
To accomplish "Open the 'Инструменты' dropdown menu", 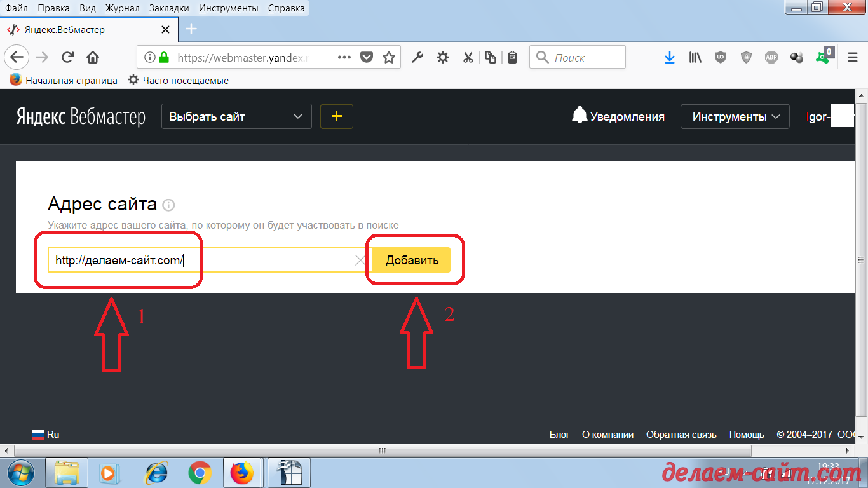I will [735, 116].
